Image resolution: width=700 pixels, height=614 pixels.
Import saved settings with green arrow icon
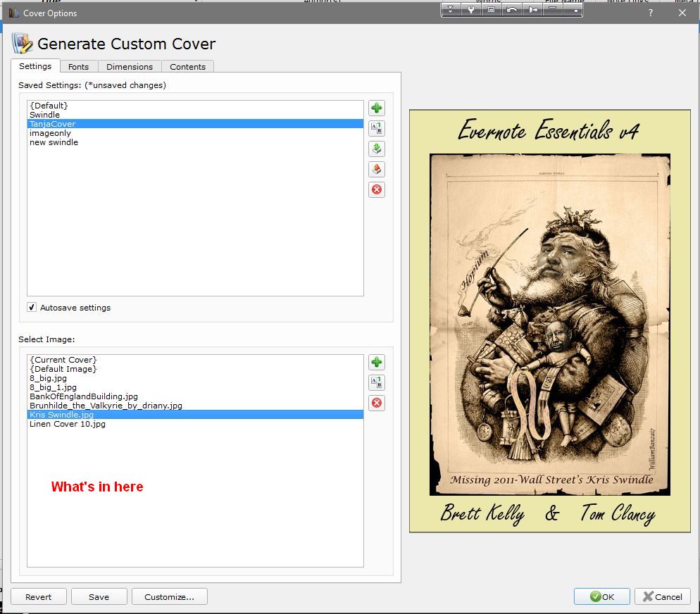376,149
